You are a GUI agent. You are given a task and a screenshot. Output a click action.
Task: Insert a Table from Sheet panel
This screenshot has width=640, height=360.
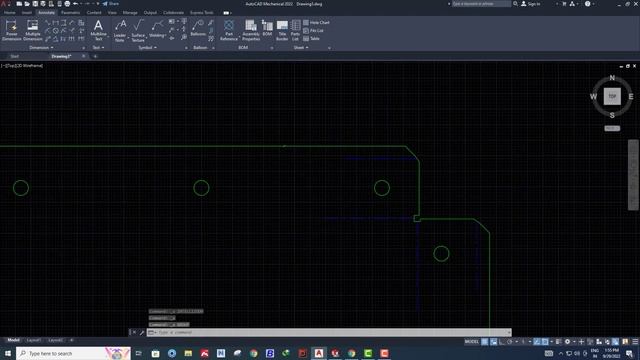(x=311, y=39)
